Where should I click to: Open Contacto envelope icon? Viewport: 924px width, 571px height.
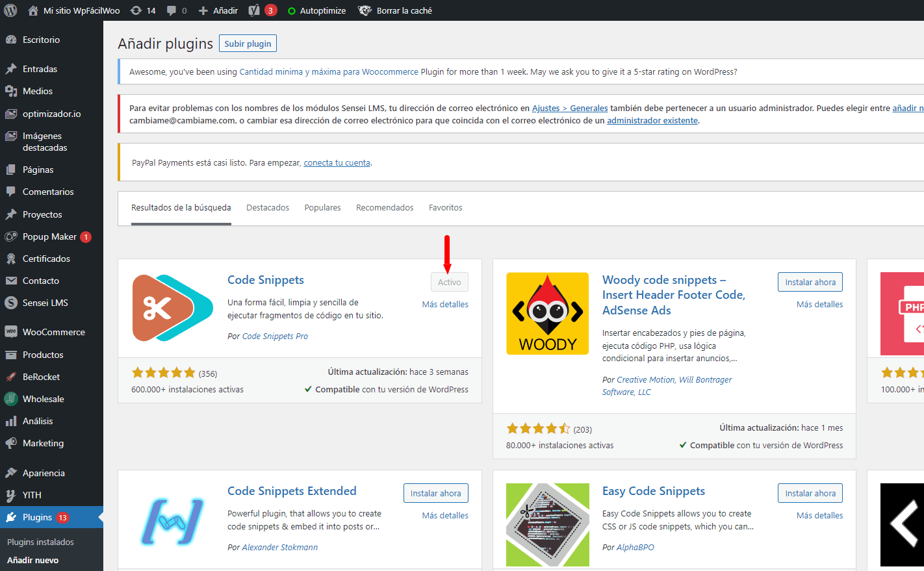click(11, 281)
